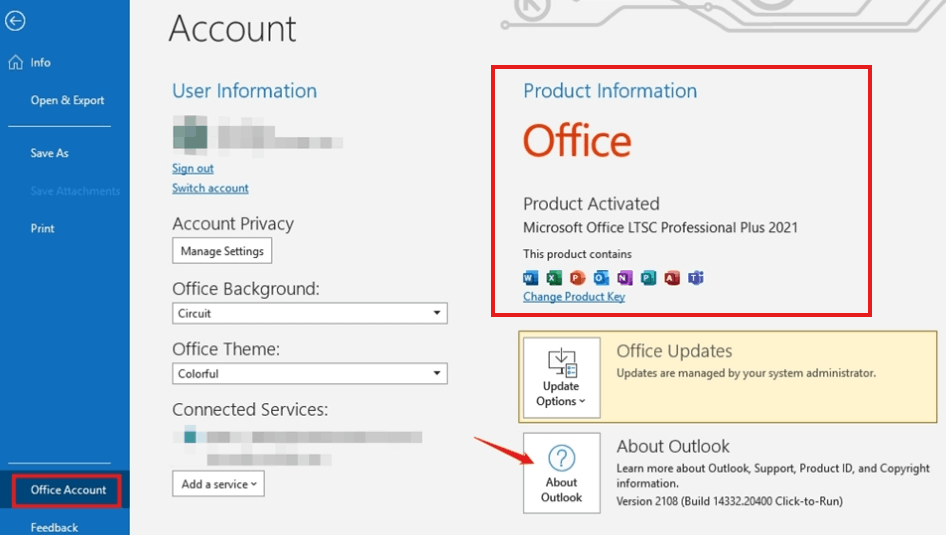Viewport: 946px width, 535px height.
Task: Click the Product Activated text
Action: tap(591, 204)
